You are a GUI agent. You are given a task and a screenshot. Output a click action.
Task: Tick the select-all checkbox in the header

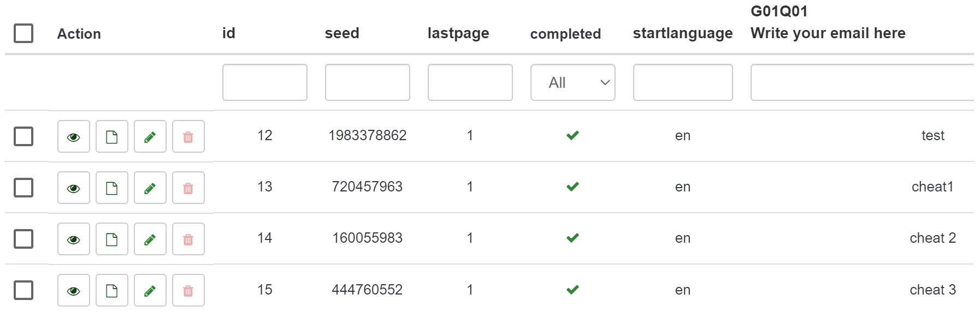(23, 33)
